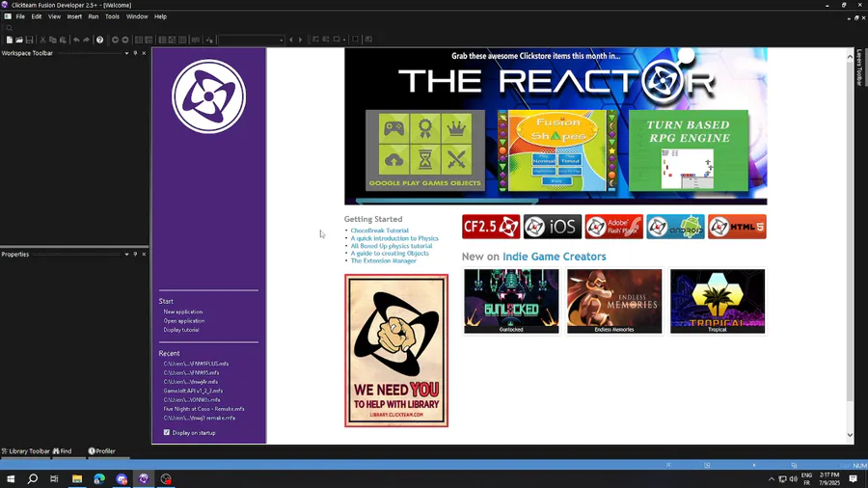Open the Event Editor toolbar icon
This screenshot has width=868, height=488.
tap(162, 40)
